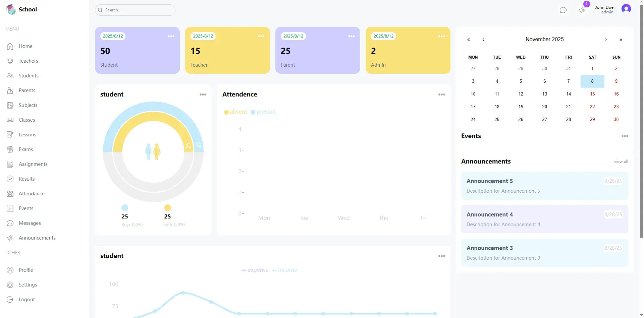Open Teachers from the sidebar menu
This screenshot has width=644, height=318.
point(28,61)
